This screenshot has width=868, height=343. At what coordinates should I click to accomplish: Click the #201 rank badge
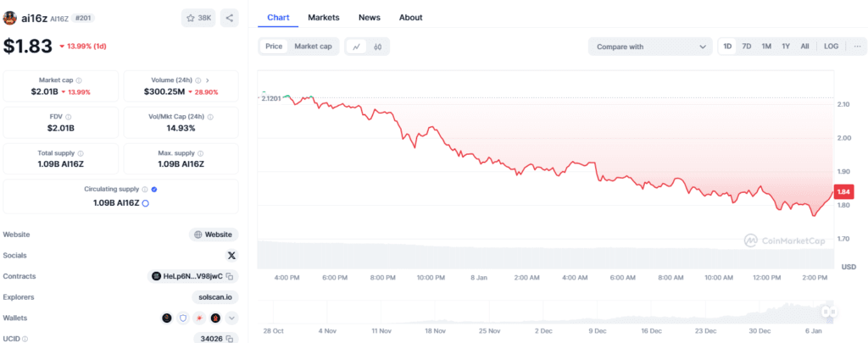point(83,19)
